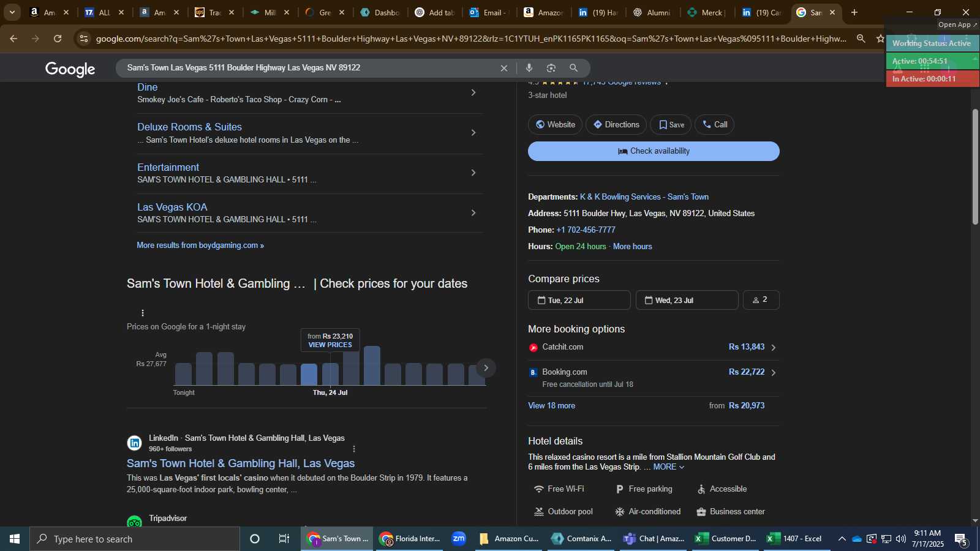Close the active Sam's Town tab

click(832, 12)
